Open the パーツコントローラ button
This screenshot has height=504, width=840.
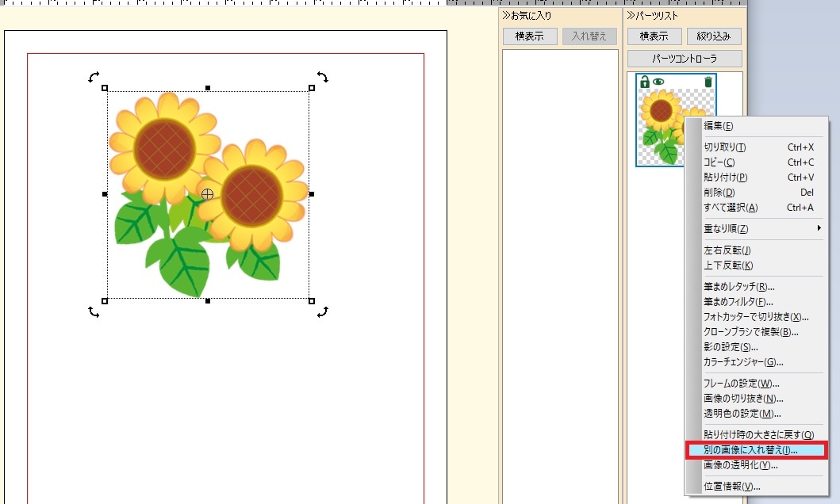685,59
